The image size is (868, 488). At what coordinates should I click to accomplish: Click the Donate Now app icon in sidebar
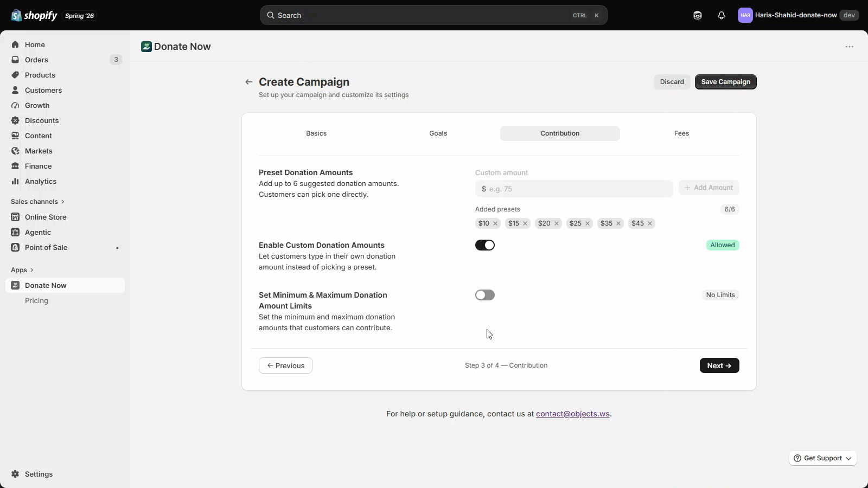coord(15,285)
